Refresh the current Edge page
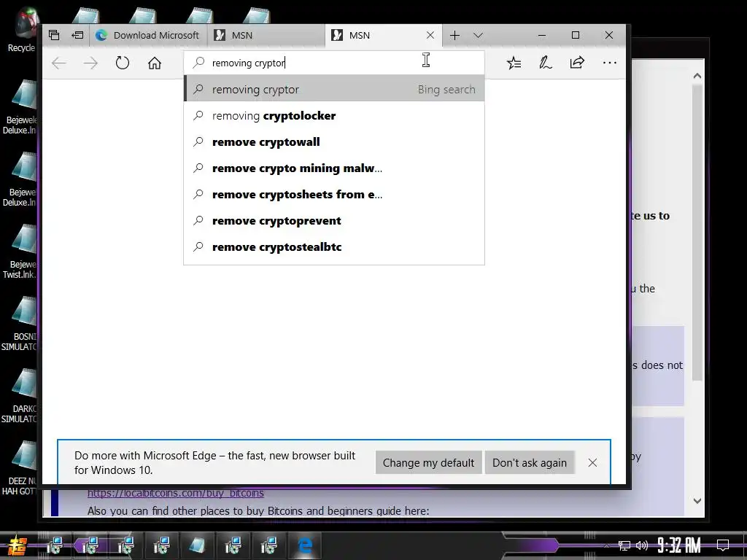Image resolution: width=747 pixels, height=560 pixels. click(x=123, y=63)
